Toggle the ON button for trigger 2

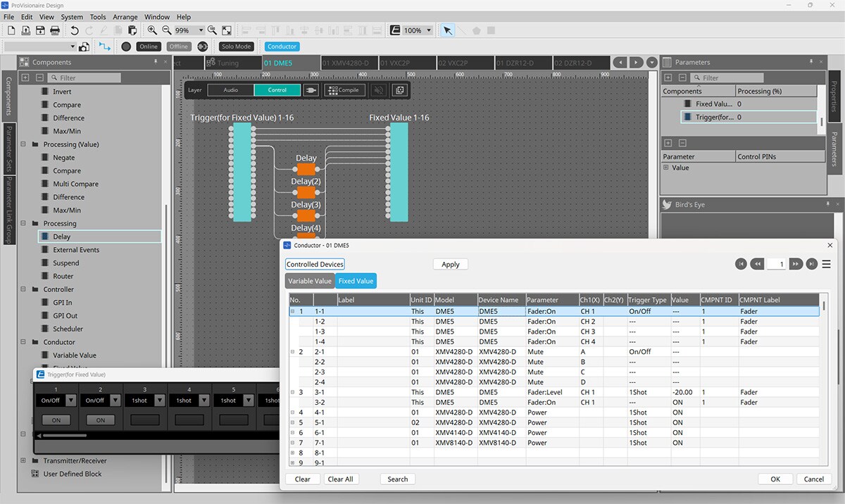click(101, 420)
